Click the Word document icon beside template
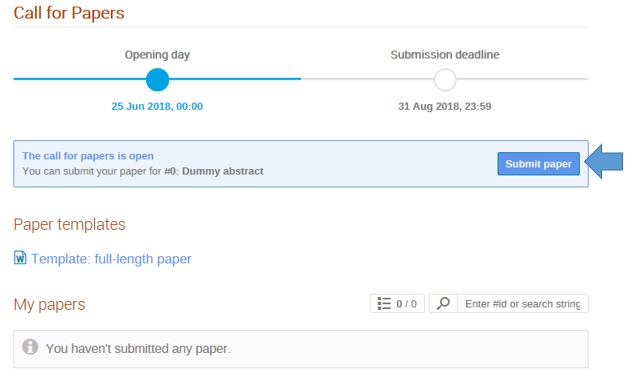The width and height of the screenshot is (633, 379). [20, 258]
